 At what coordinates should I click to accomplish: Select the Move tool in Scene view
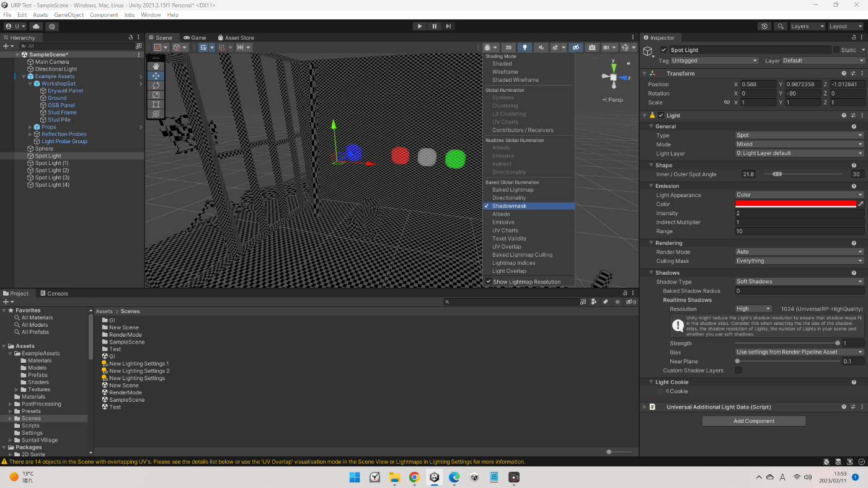pos(156,76)
